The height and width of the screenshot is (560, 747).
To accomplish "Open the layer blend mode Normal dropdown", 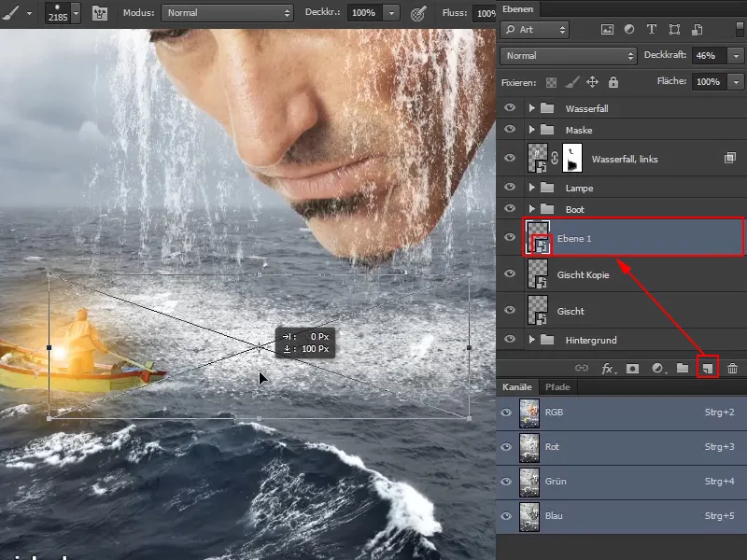I will pos(569,56).
